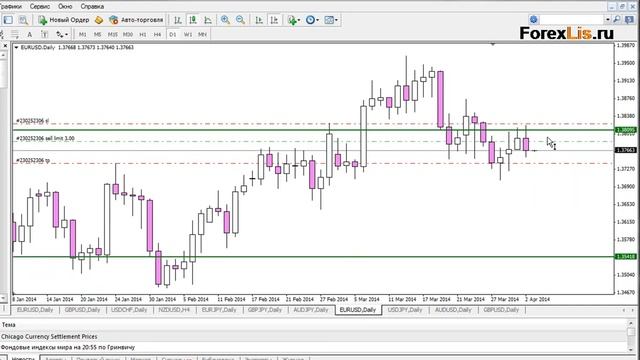This screenshot has width=640, height=360.
Task: Click the Новый Ордер button
Action: pyautogui.click(x=64, y=20)
